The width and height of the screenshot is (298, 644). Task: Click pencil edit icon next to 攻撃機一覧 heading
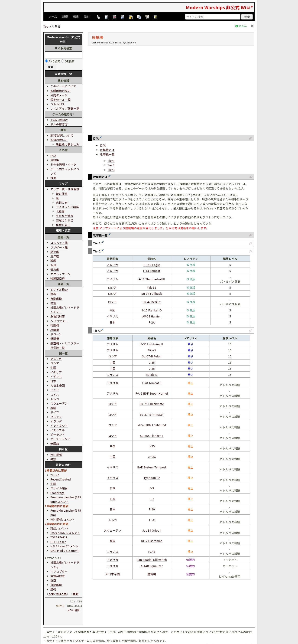(x=109, y=234)
